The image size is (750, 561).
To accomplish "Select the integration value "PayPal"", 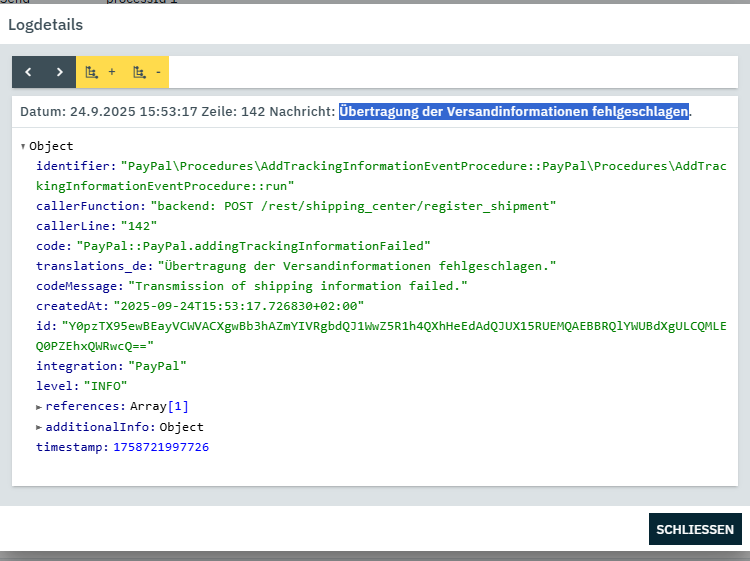I will pyautogui.click(x=157, y=366).
